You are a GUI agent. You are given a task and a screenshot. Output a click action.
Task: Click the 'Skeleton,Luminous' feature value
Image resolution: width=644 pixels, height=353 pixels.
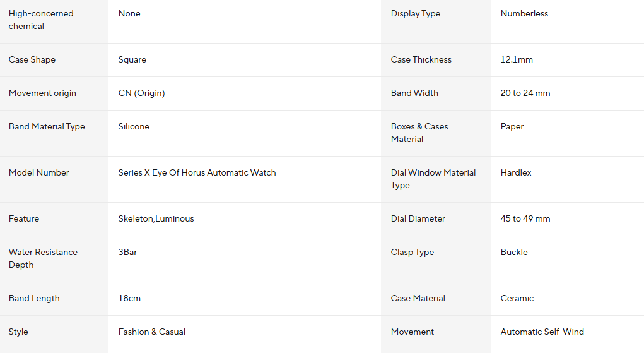[156, 218]
